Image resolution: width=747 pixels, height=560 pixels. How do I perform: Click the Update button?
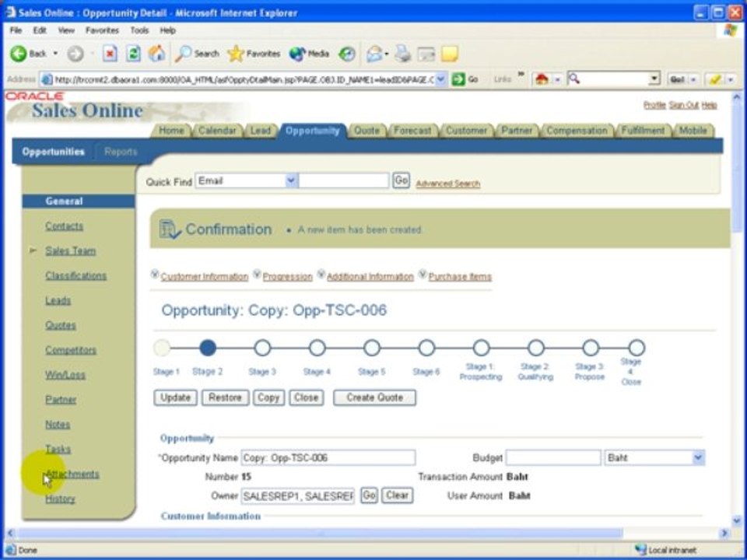coord(175,397)
